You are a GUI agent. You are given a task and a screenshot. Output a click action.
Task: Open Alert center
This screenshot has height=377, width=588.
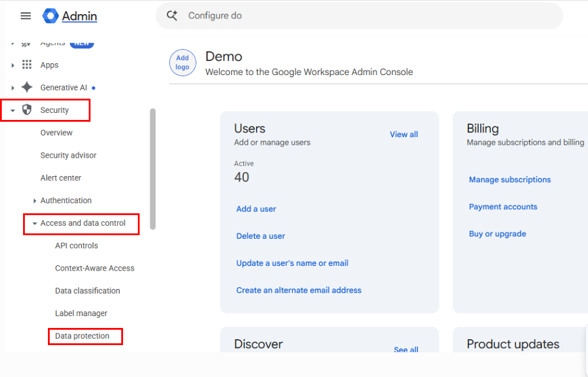tap(61, 178)
